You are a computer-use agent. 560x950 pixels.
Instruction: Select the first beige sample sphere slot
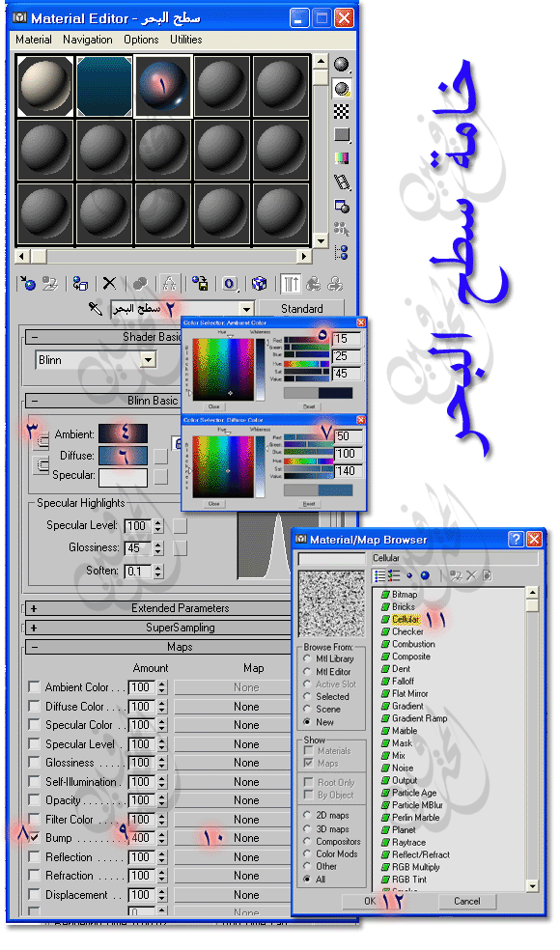pyautogui.click(x=45, y=86)
